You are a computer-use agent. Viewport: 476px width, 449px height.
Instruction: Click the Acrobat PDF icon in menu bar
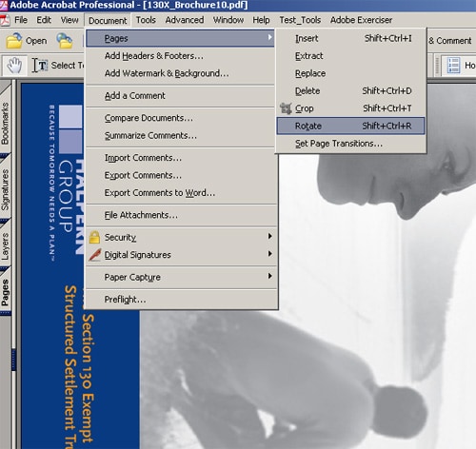pyautogui.click(x=4, y=20)
